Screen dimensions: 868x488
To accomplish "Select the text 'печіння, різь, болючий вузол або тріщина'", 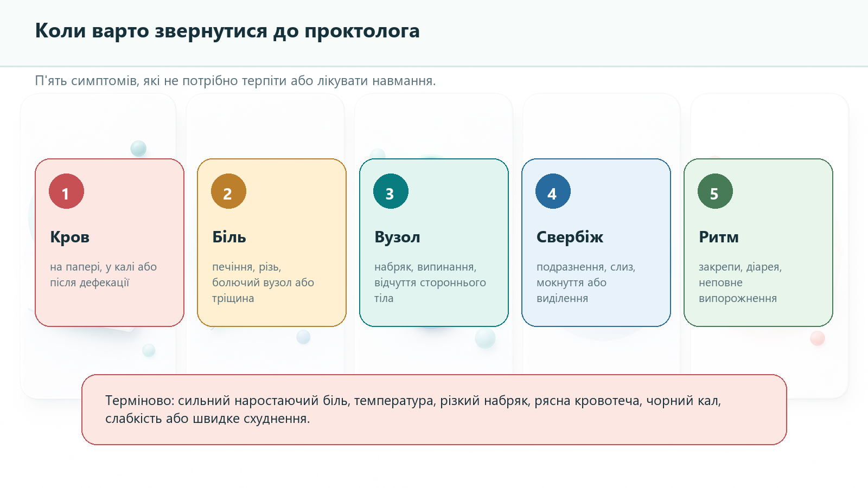I will pos(263,282).
